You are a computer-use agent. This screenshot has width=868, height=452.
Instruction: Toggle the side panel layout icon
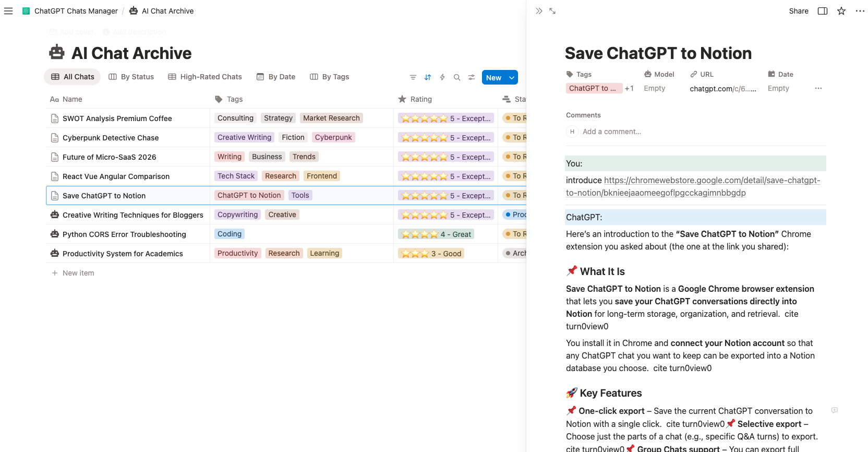pyautogui.click(x=823, y=11)
